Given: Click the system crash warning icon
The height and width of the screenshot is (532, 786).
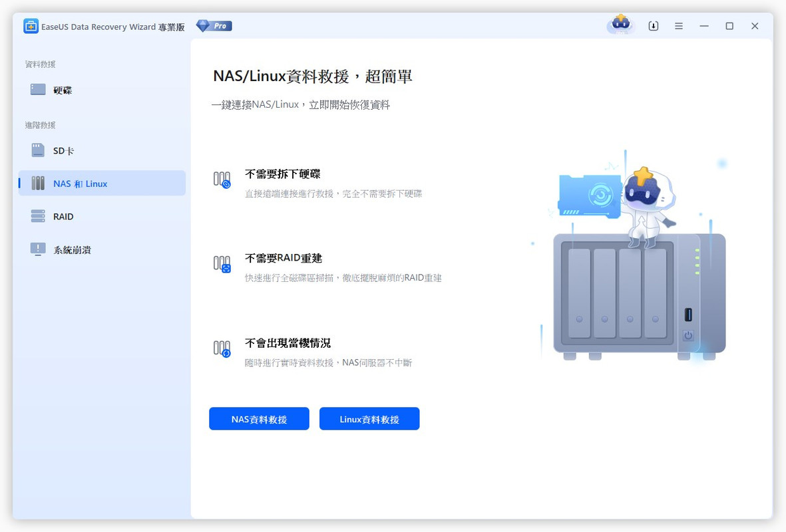Looking at the screenshot, I should point(38,249).
